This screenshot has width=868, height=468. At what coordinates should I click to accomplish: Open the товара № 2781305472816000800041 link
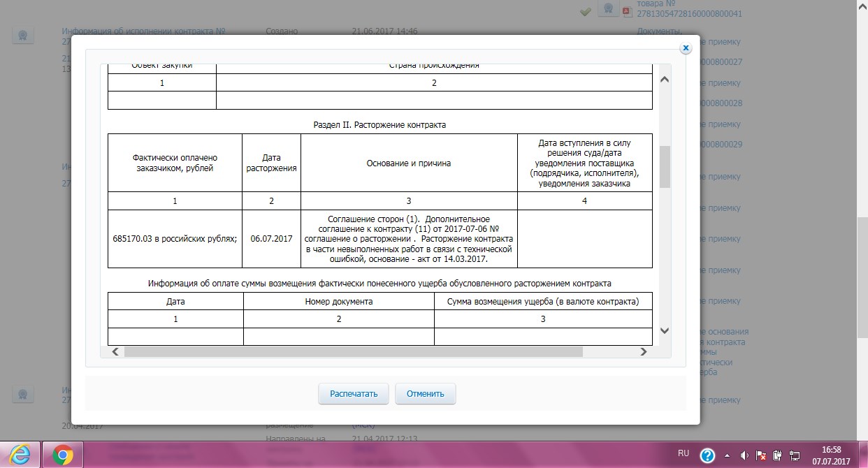click(689, 9)
